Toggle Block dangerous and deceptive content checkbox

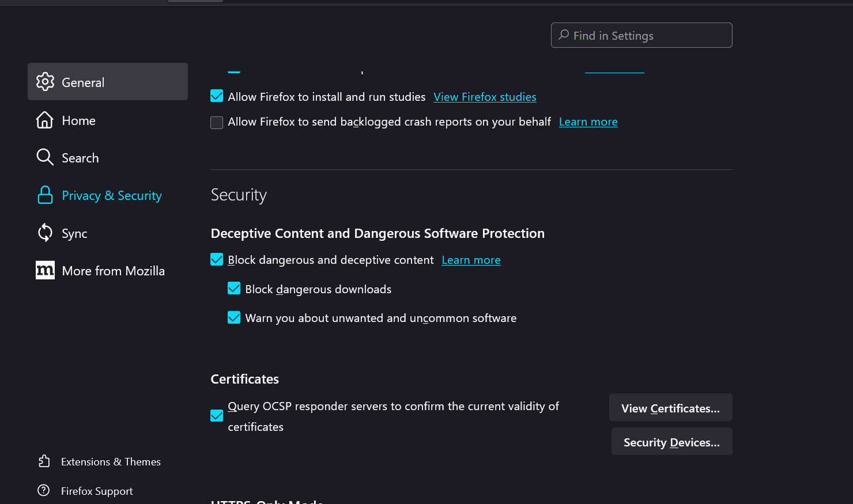217,260
